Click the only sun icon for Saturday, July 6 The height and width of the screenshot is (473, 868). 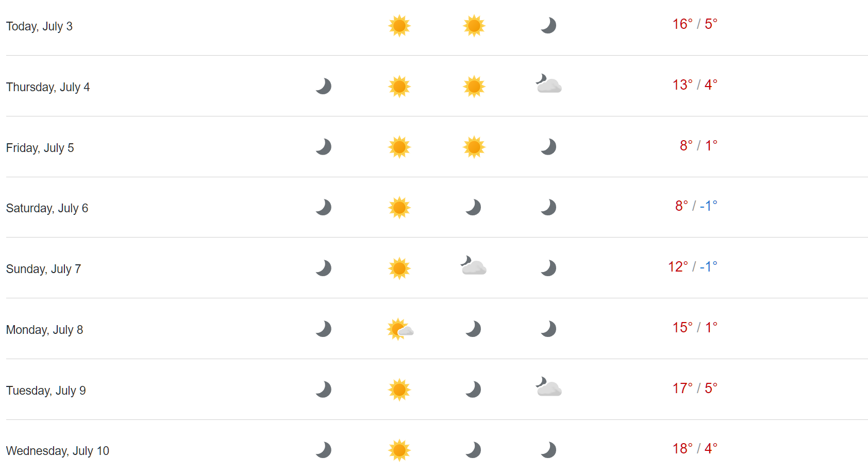click(399, 208)
